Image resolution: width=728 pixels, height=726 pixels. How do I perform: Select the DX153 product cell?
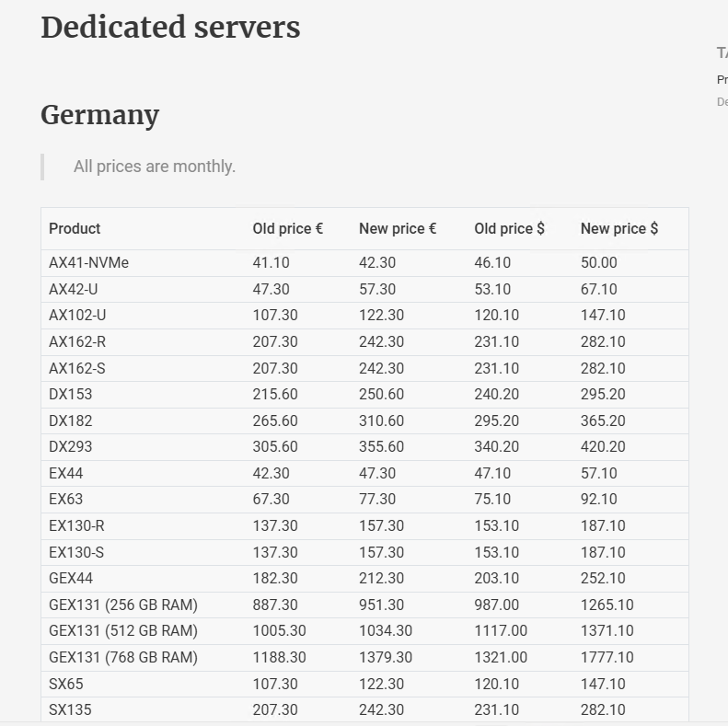tap(70, 394)
